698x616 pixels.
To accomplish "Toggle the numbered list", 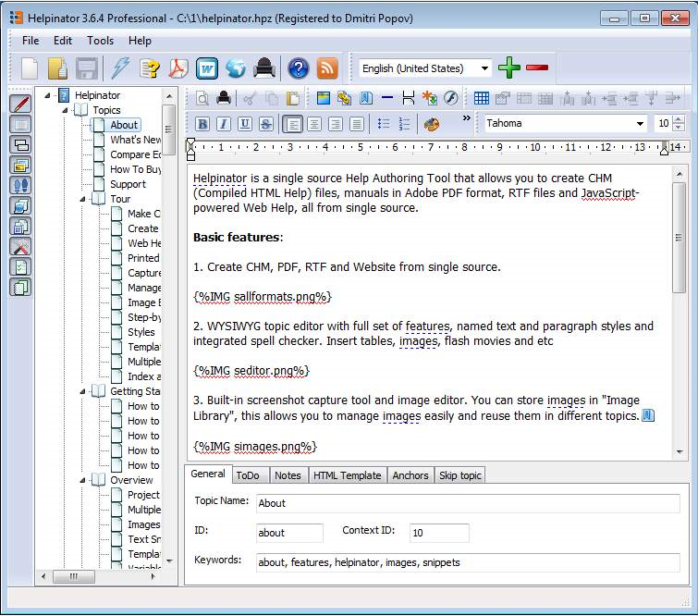I will 404,124.
